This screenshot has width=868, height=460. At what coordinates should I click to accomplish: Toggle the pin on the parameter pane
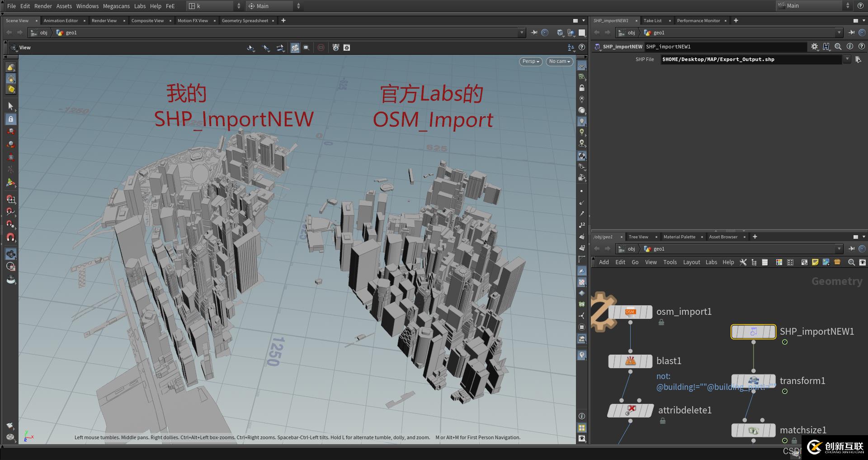[851, 33]
